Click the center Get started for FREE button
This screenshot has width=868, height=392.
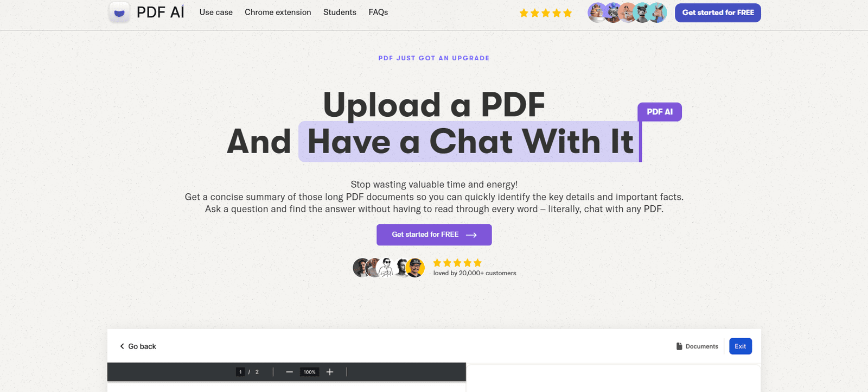[x=434, y=235]
